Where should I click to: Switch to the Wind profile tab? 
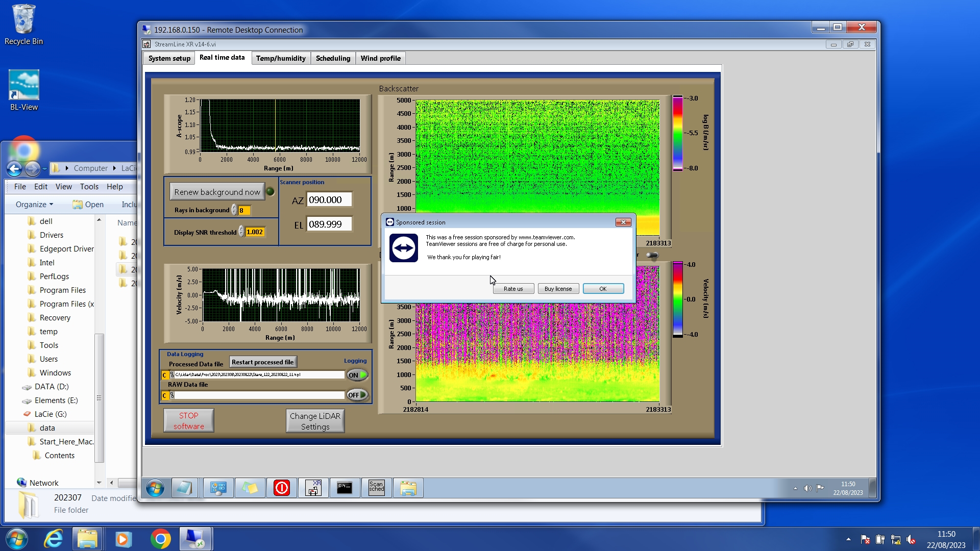pos(380,58)
